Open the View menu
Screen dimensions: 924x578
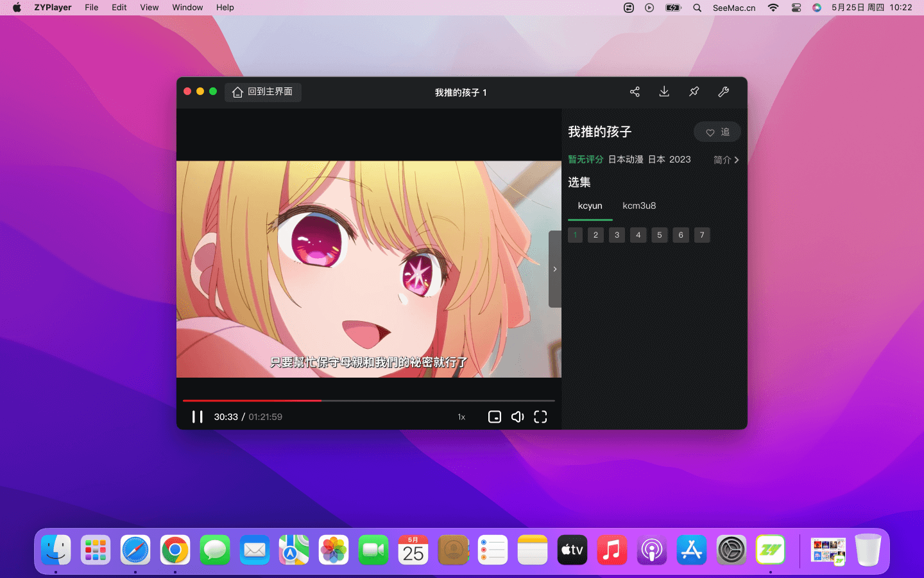point(149,8)
